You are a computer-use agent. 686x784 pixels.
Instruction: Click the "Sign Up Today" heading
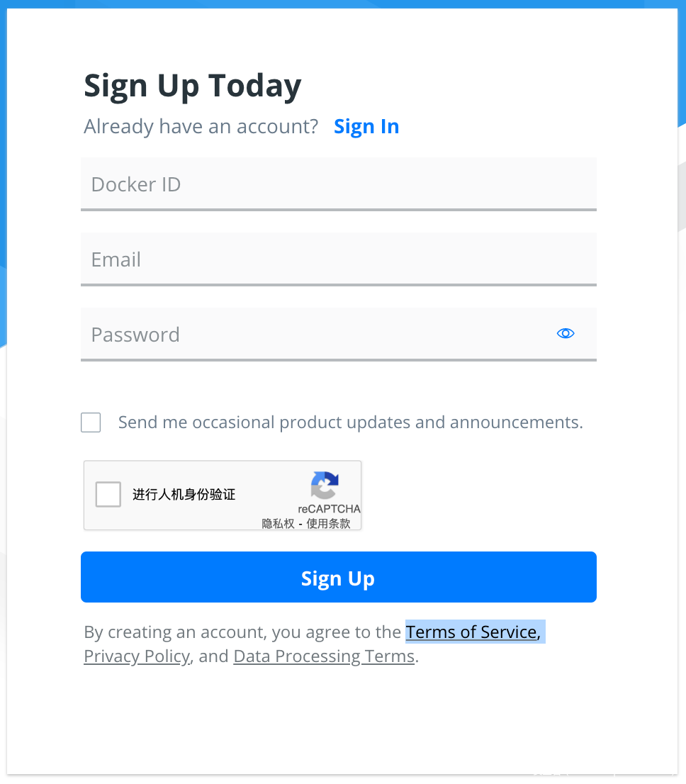pyautogui.click(x=193, y=86)
